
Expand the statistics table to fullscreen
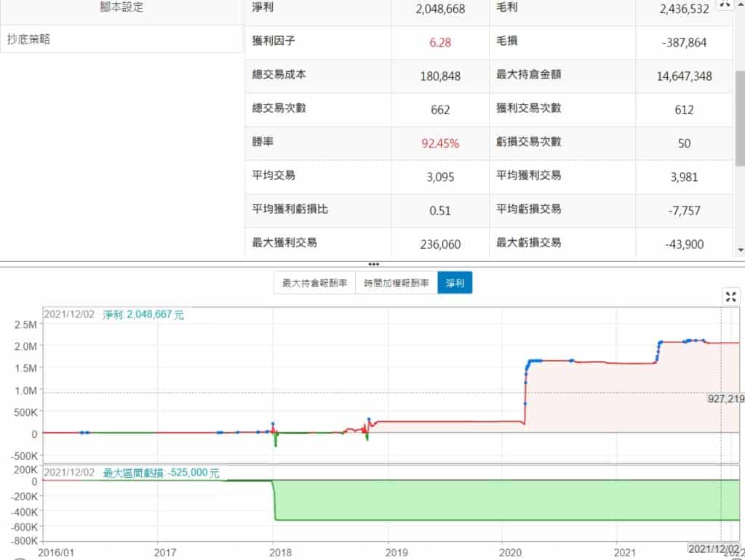click(x=725, y=4)
